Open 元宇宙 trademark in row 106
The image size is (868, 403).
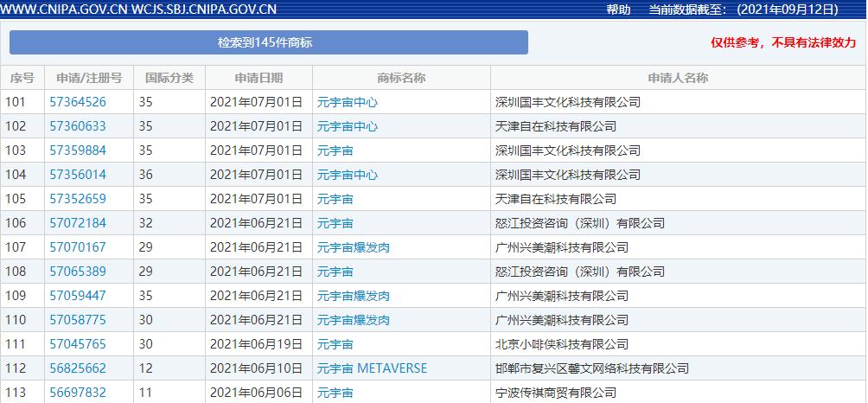tap(335, 223)
